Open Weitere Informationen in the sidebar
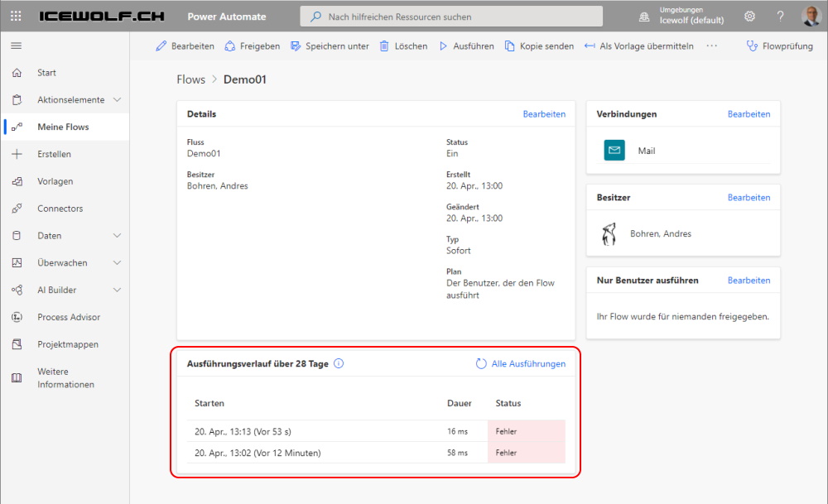The image size is (828, 504). coord(65,378)
